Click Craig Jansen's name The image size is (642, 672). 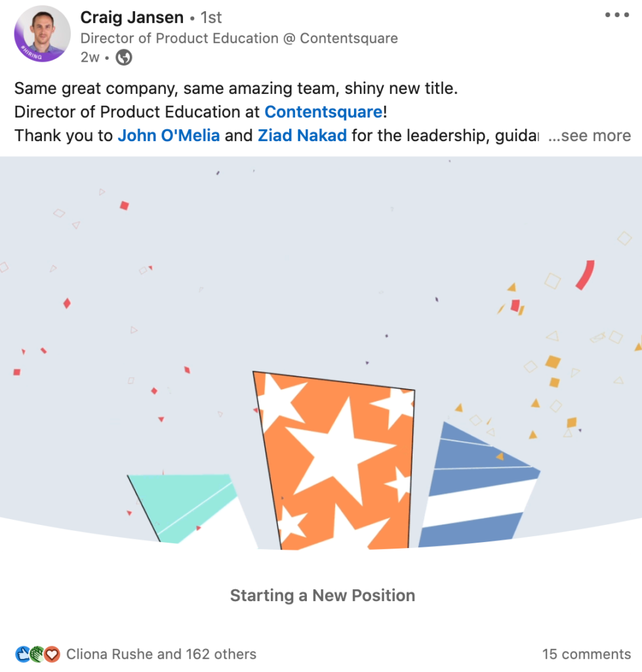click(130, 17)
